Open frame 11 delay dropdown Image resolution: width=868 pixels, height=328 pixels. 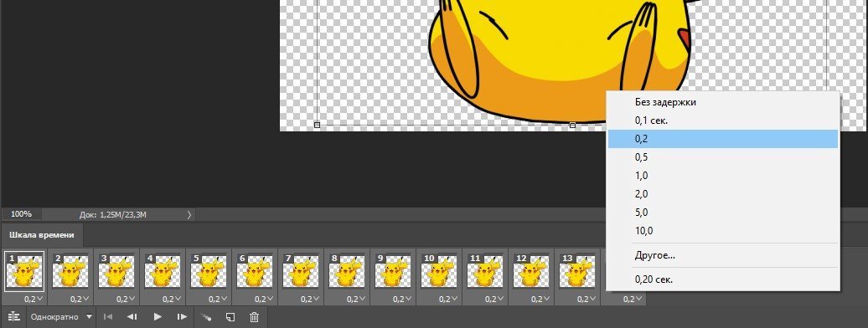tap(495, 300)
